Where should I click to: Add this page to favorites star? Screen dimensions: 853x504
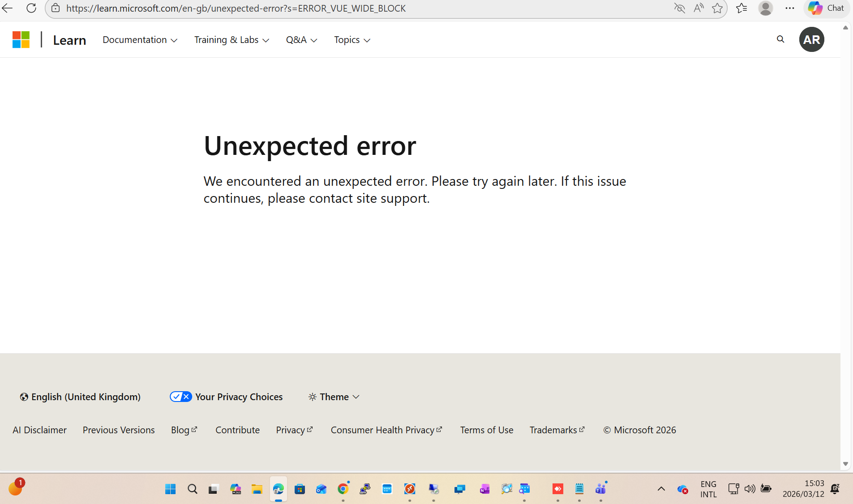[x=717, y=8]
